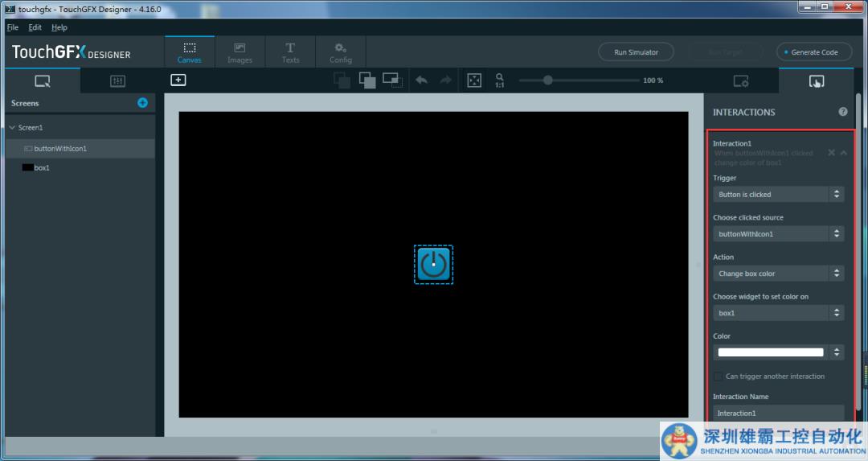Click the white Color swatch
This screenshot has width=868, height=461.
click(770, 352)
